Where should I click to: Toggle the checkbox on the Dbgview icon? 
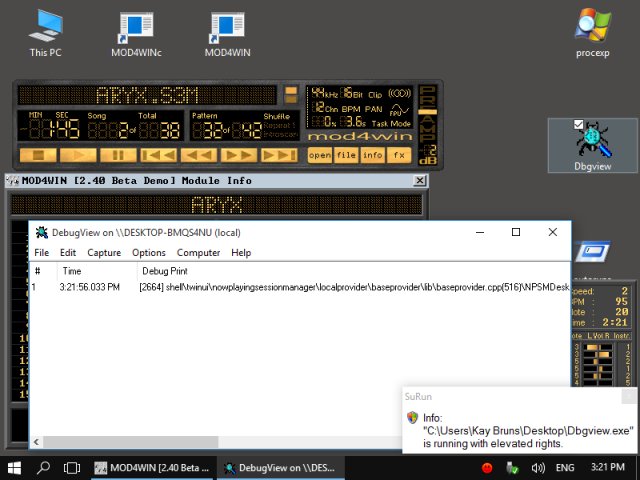click(578, 124)
